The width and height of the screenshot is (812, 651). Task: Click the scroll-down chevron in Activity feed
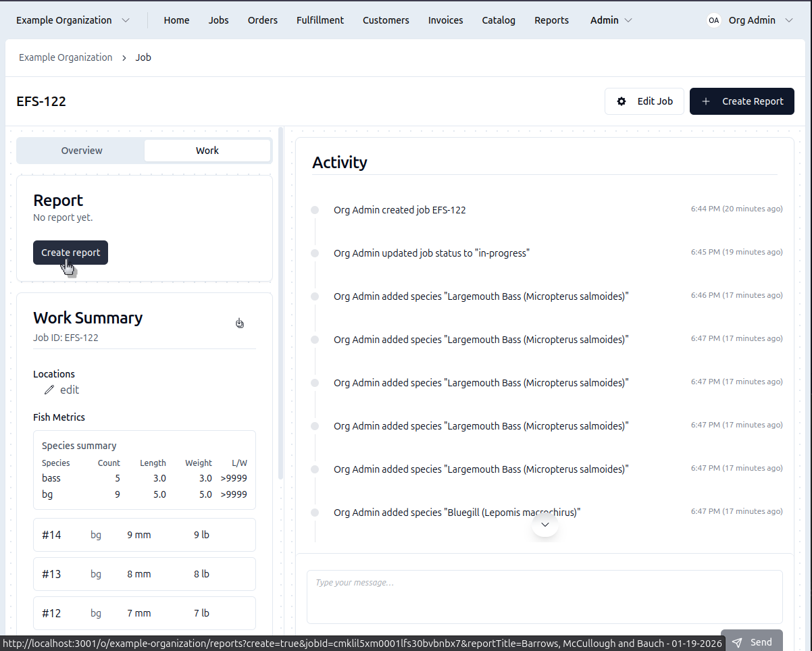545,525
